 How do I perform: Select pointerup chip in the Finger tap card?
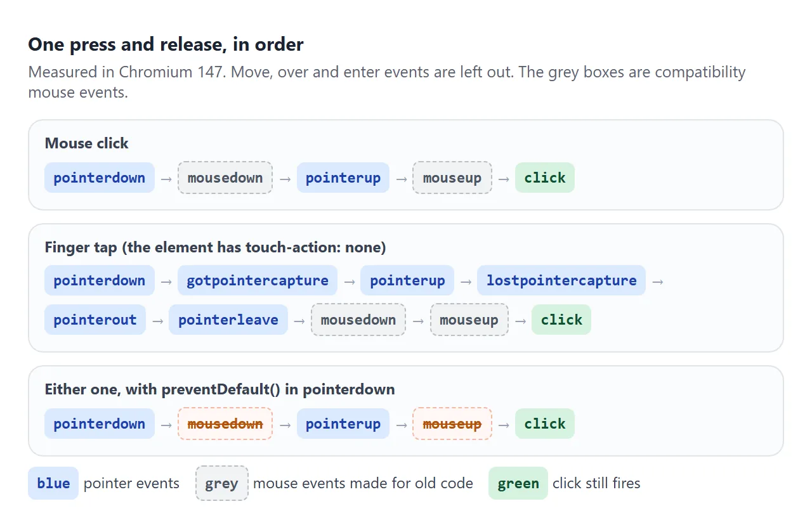407,280
